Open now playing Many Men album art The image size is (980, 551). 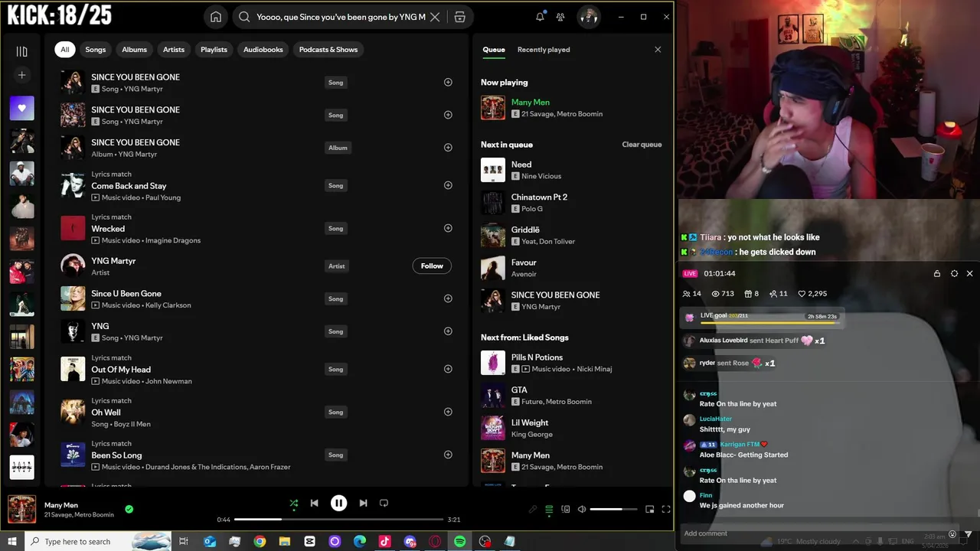(x=493, y=108)
